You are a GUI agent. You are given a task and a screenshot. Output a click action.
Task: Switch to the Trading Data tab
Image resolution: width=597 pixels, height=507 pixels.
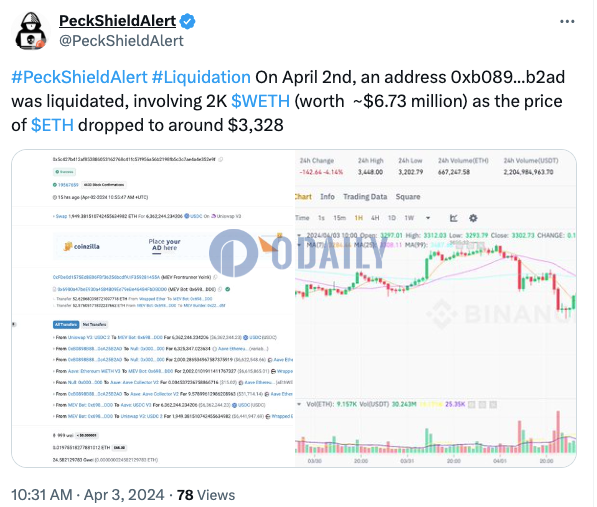point(365,197)
